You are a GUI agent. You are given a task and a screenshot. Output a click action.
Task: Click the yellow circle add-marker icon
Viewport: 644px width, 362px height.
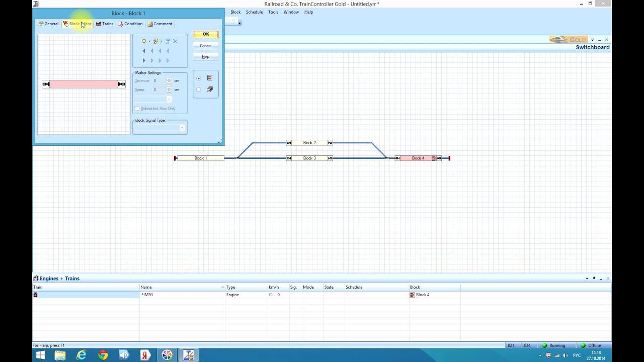pos(144,41)
